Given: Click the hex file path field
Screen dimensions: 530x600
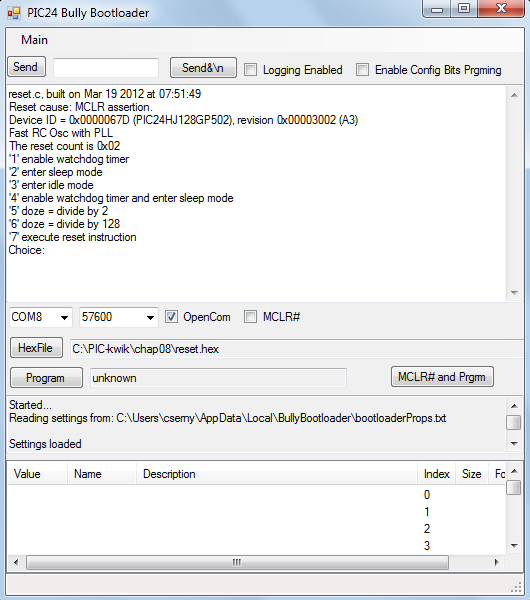Looking at the screenshot, I should pos(297,349).
